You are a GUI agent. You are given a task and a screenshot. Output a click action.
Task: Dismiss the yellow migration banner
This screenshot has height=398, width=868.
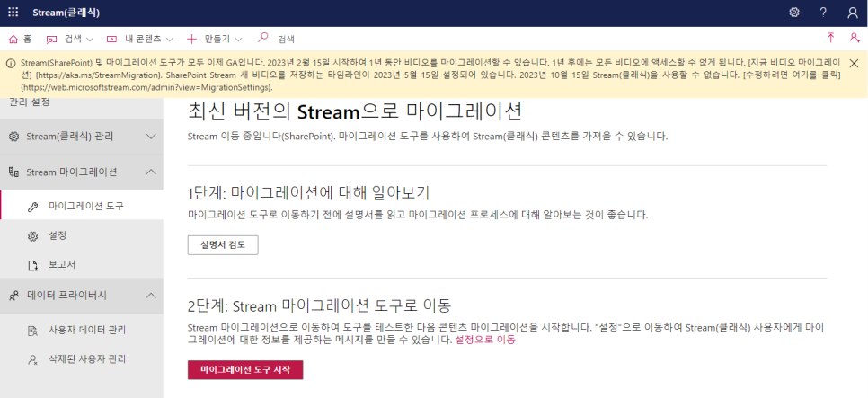[854, 63]
